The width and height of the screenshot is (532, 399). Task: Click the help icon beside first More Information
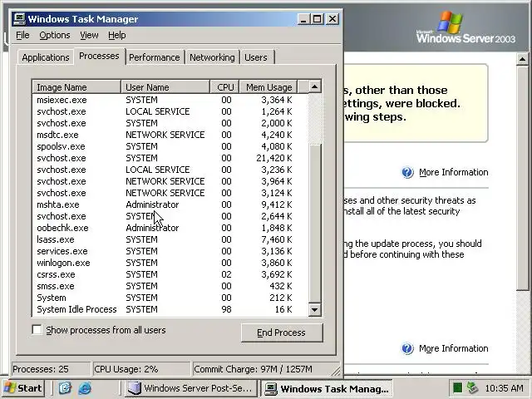point(407,172)
